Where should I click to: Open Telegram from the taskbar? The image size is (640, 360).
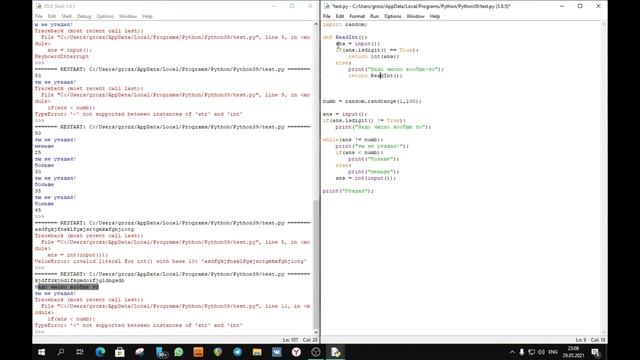coord(238,352)
